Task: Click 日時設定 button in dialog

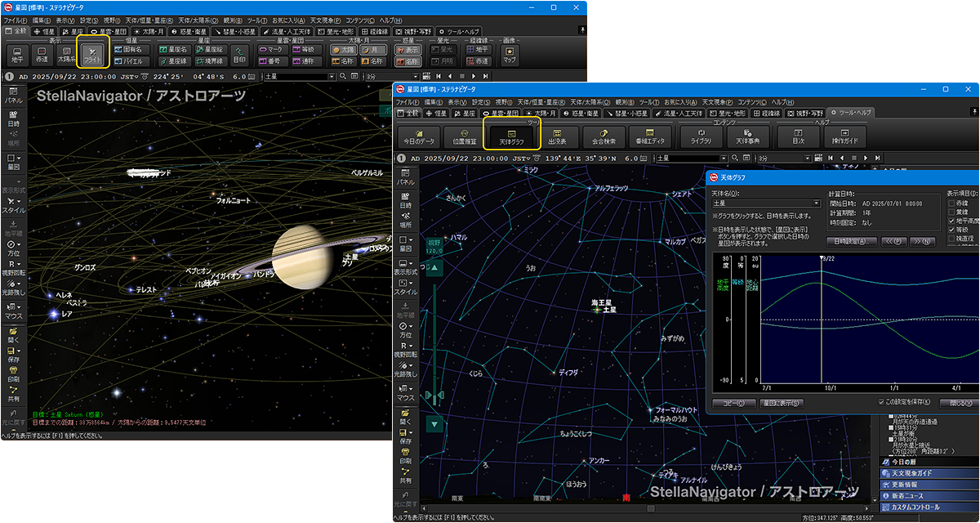Action: point(852,242)
